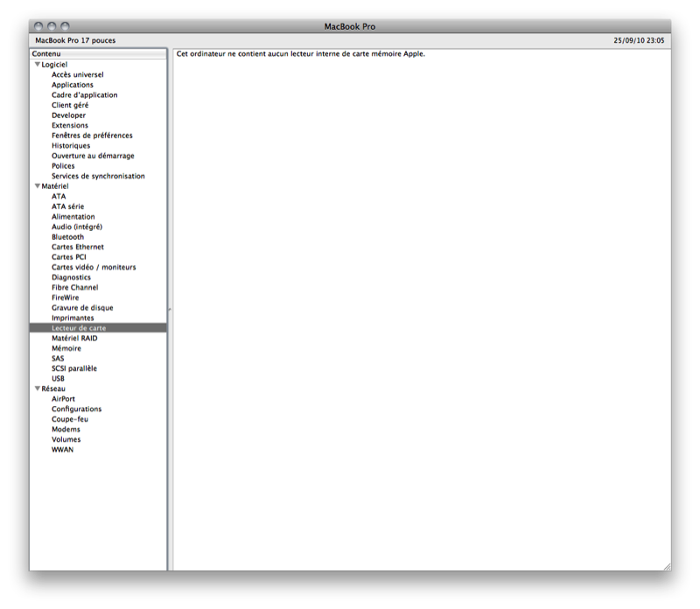Click the split pane divider handle
This screenshot has height=609, width=700.
(170, 309)
